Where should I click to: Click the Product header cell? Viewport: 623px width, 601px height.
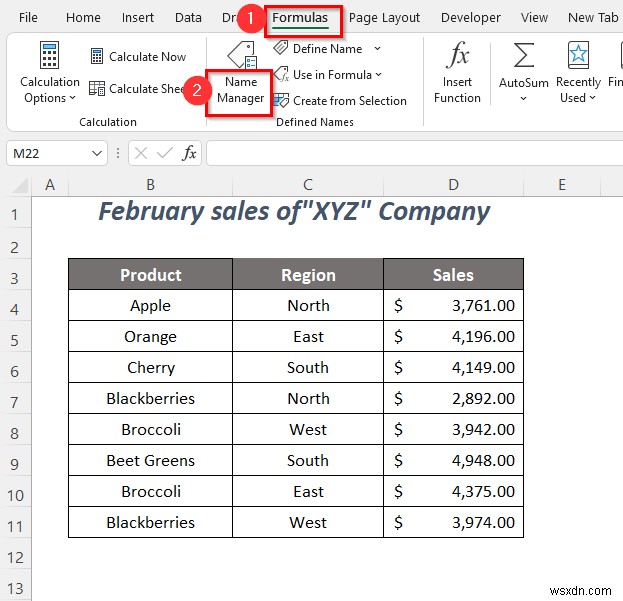(151, 274)
